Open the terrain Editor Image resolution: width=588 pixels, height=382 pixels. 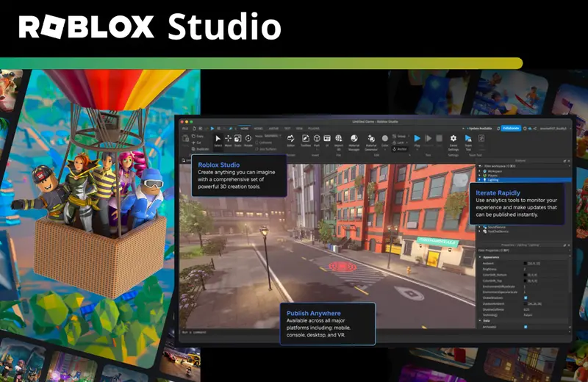click(290, 139)
